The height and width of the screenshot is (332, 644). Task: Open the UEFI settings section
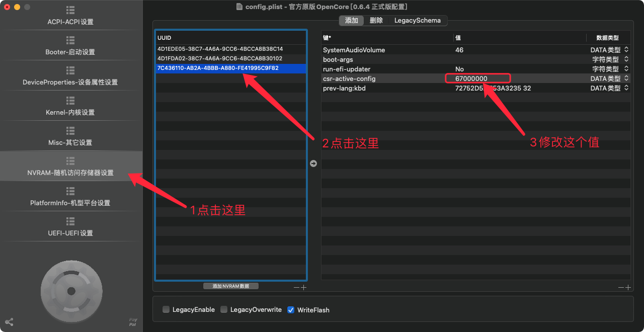pyautogui.click(x=70, y=227)
